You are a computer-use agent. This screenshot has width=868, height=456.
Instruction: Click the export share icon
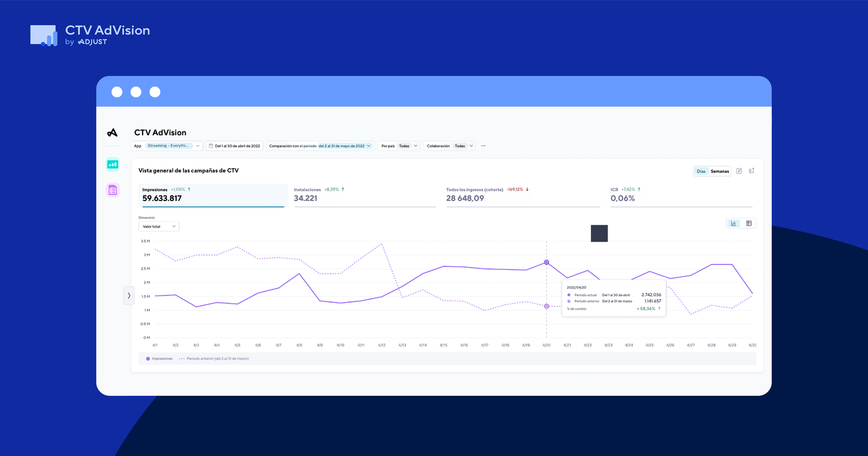(751, 171)
